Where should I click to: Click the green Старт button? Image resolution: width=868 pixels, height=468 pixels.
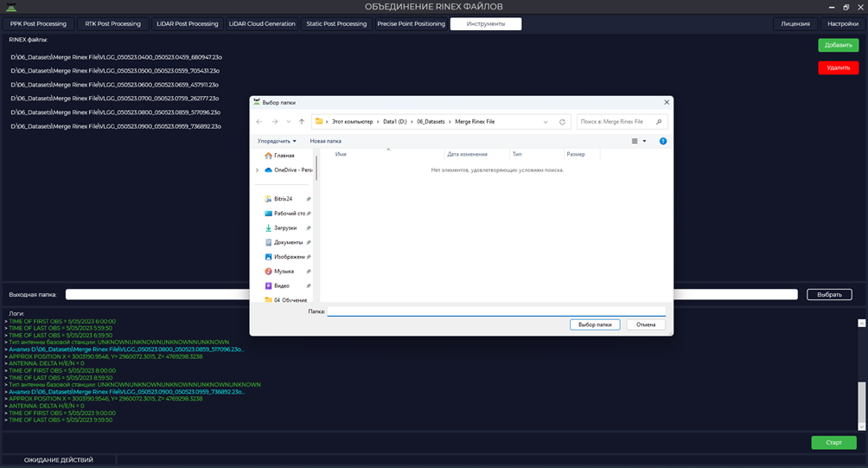833,443
